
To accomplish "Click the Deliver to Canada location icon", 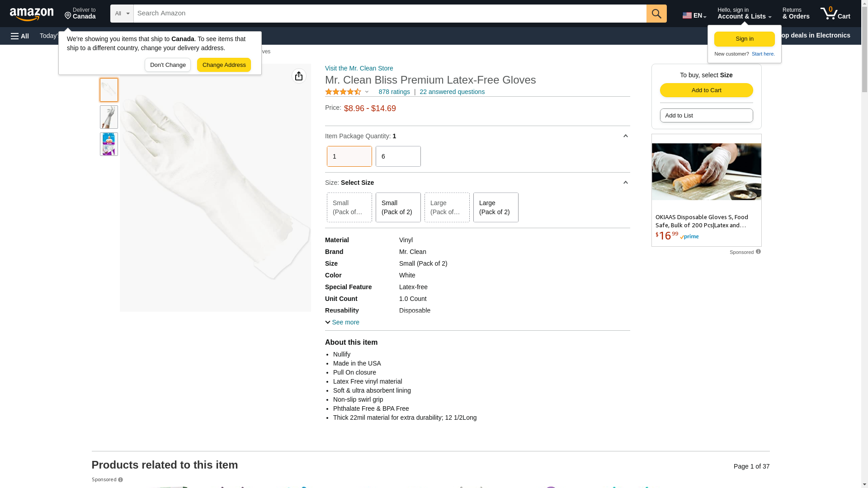I will 68,16.
